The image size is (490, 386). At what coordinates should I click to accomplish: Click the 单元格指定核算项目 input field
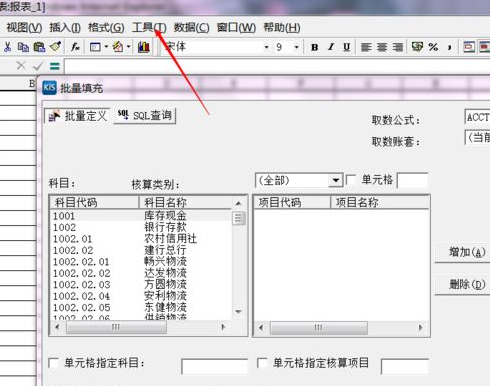(x=404, y=366)
